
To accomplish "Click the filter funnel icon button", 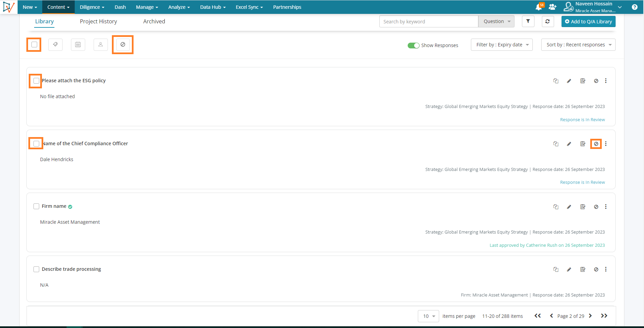I will click(528, 21).
